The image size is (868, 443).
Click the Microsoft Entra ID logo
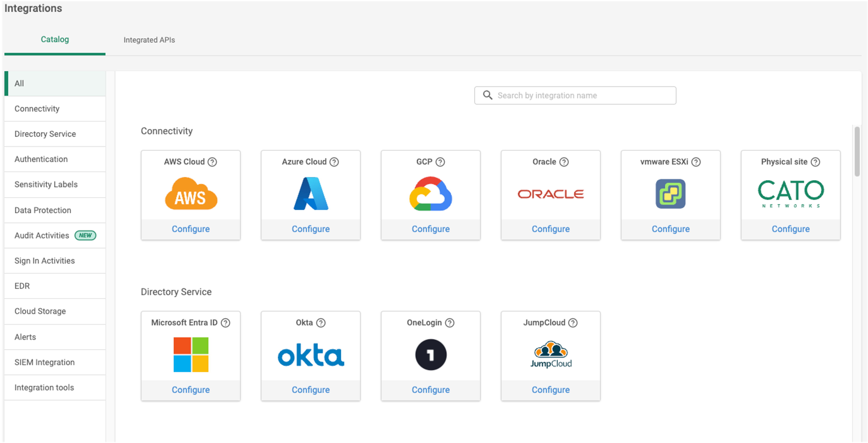[x=191, y=355]
